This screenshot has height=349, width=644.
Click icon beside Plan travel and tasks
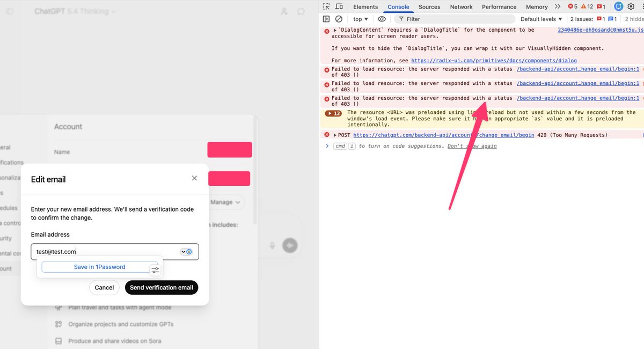click(58, 308)
